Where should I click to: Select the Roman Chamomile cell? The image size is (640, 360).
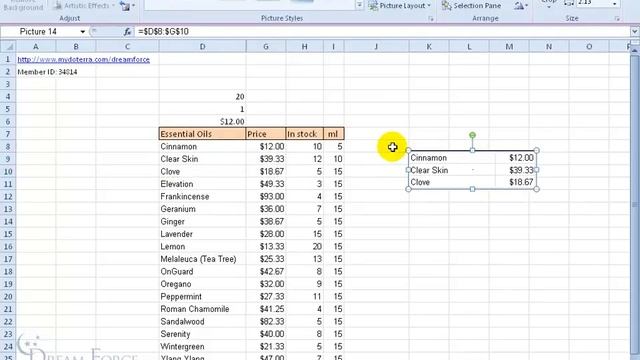pos(202,309)
